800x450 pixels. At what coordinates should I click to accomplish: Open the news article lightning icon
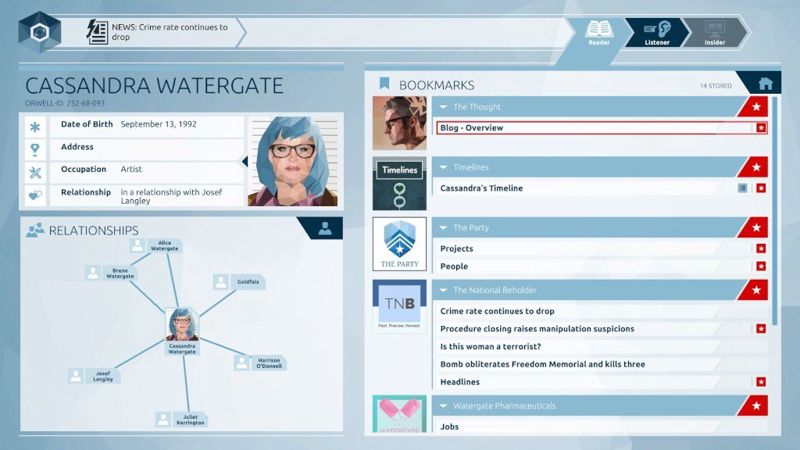point(97,32)
